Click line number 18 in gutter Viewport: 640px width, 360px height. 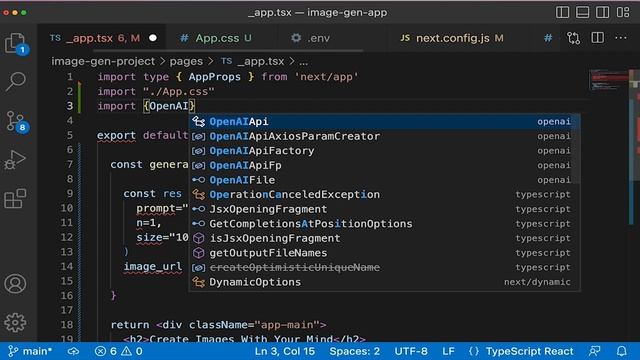point(67,325)
